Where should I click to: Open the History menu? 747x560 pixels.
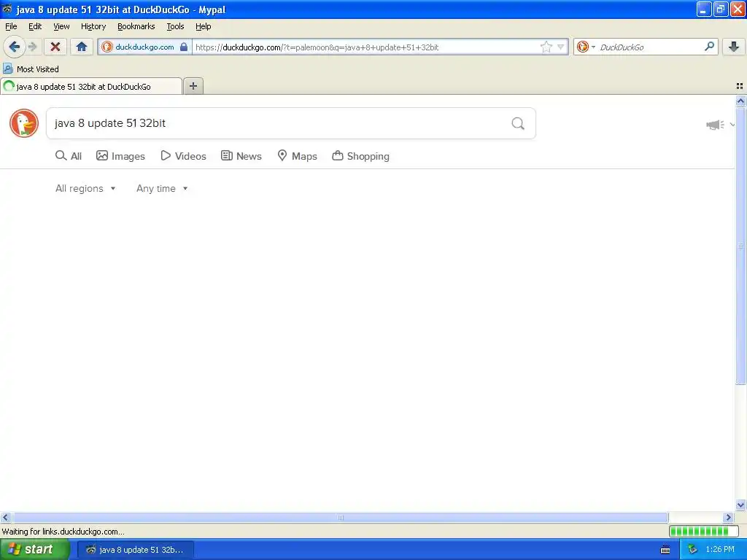tap(93, 26)
